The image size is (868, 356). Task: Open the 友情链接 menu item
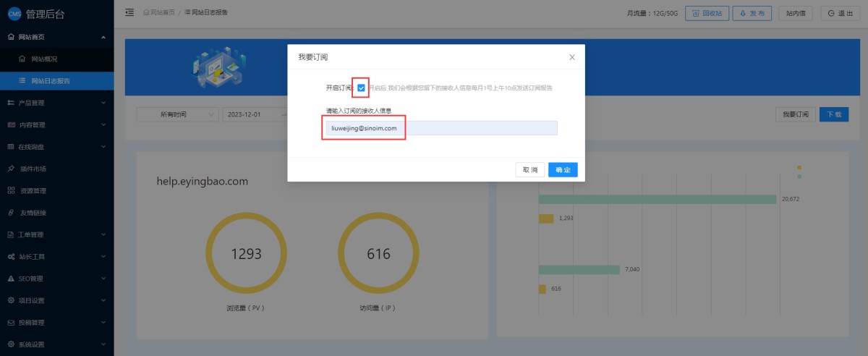tap(56, 213)
